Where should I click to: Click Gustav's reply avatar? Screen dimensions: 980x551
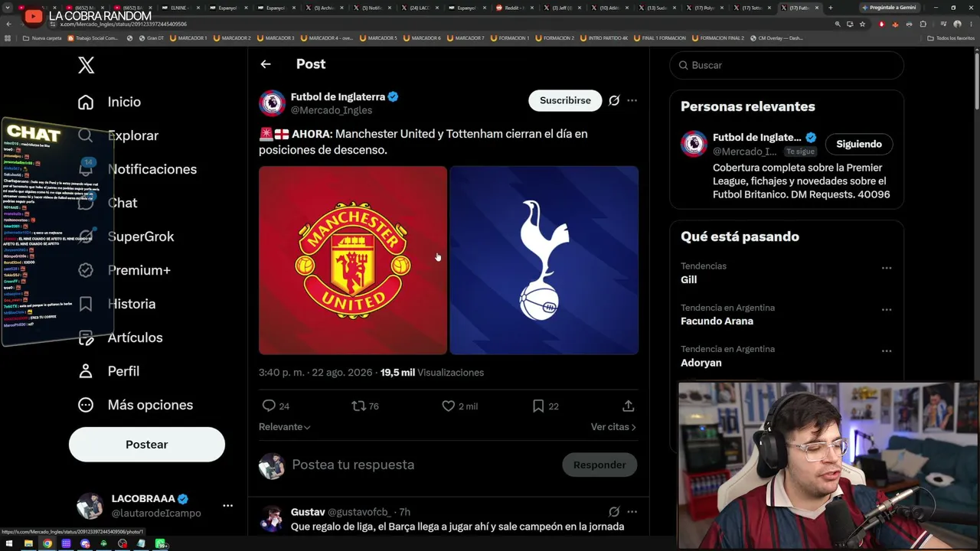[272, 519]
